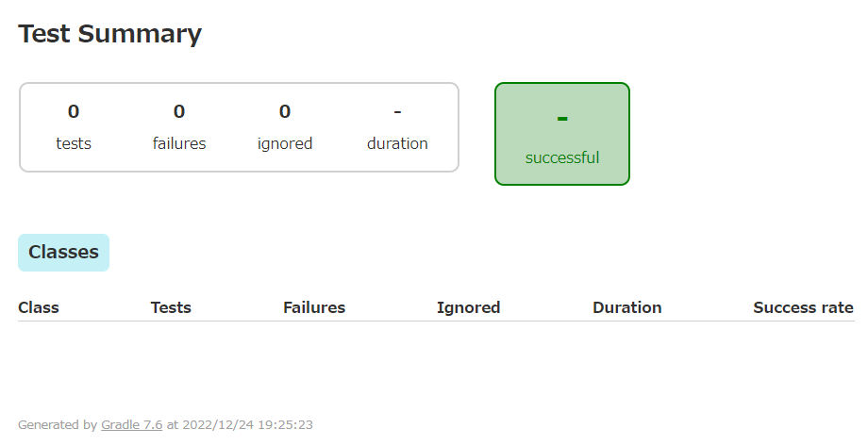Click the generated timestamp 2022/12/24 19:25:23
The height and width of the screenshot is (445, 868).
pos(247,425)
